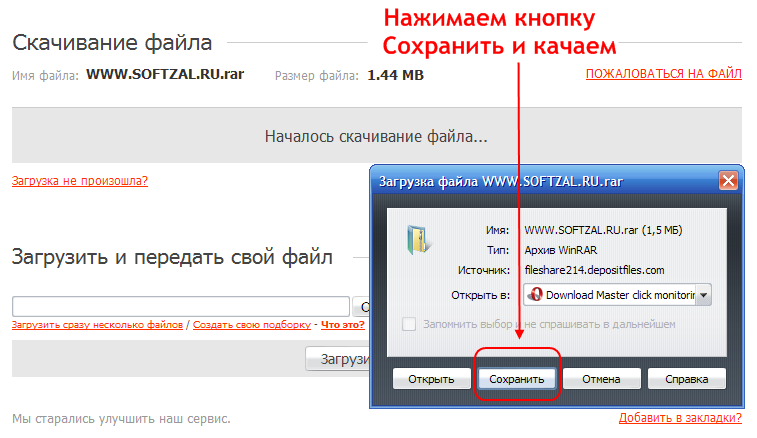Viewport: 757px width, 438px height.
Task: Follow the Создать свою подборку link
Action: (252, 325)
